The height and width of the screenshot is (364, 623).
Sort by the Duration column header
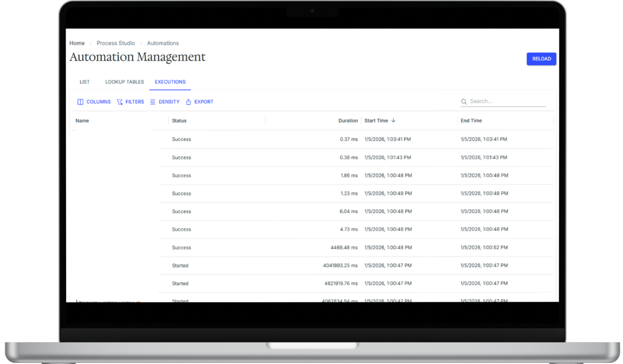point(348,121)
